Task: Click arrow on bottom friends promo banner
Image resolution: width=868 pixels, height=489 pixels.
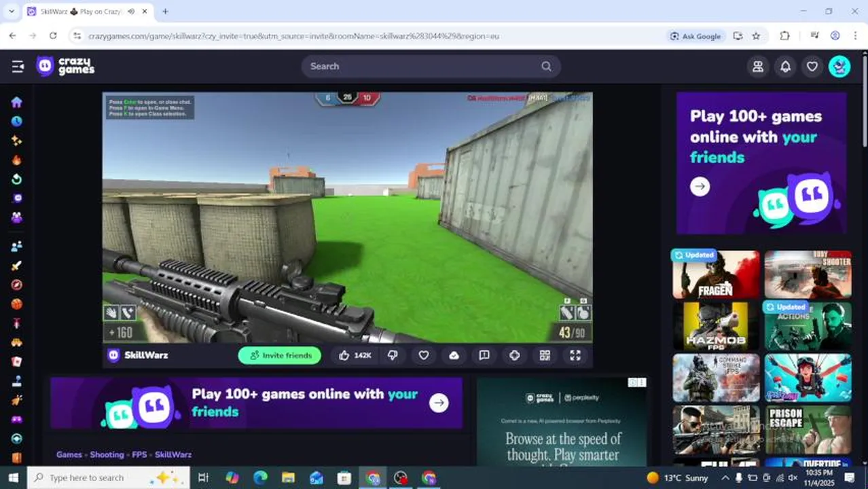Action: click(439, 403)
